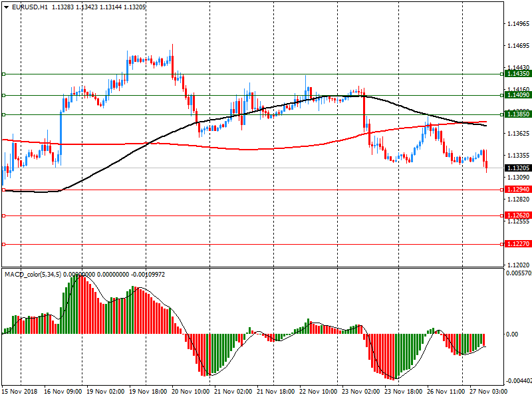Click the EURUSD,H1 symbol title text
The width and height of the screenshot is (532, 399).
[x=30, y=7]
